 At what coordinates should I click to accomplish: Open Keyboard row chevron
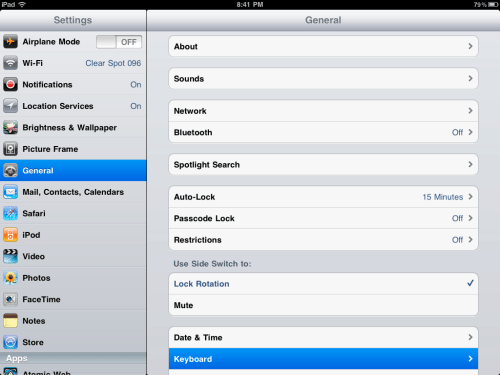470,359
